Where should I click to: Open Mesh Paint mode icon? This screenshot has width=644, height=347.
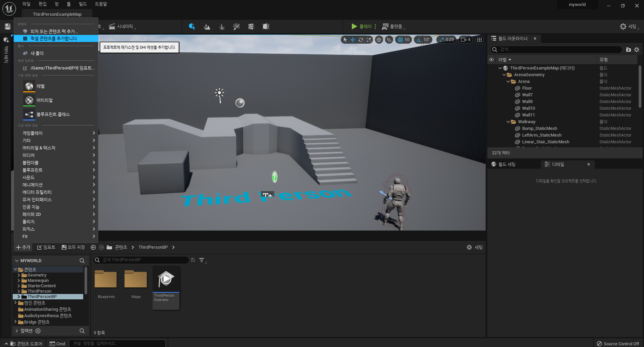[x=236, y=27]
